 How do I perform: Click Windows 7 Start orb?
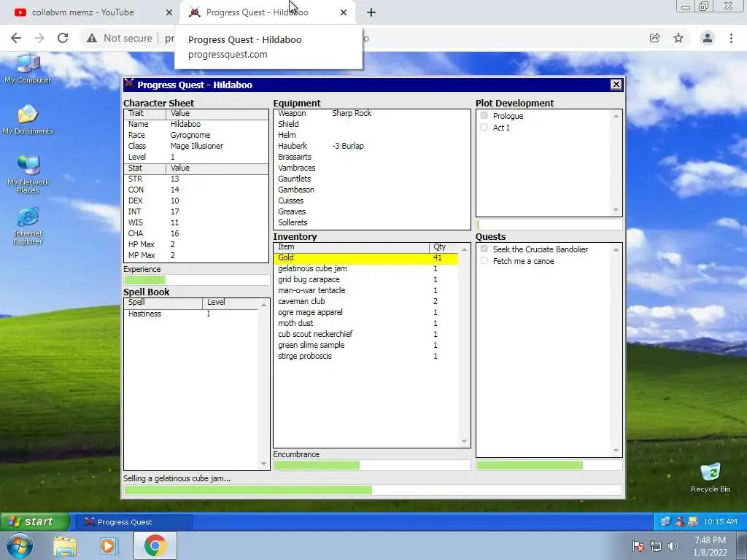pyautogui.click(x=20, y=545)
